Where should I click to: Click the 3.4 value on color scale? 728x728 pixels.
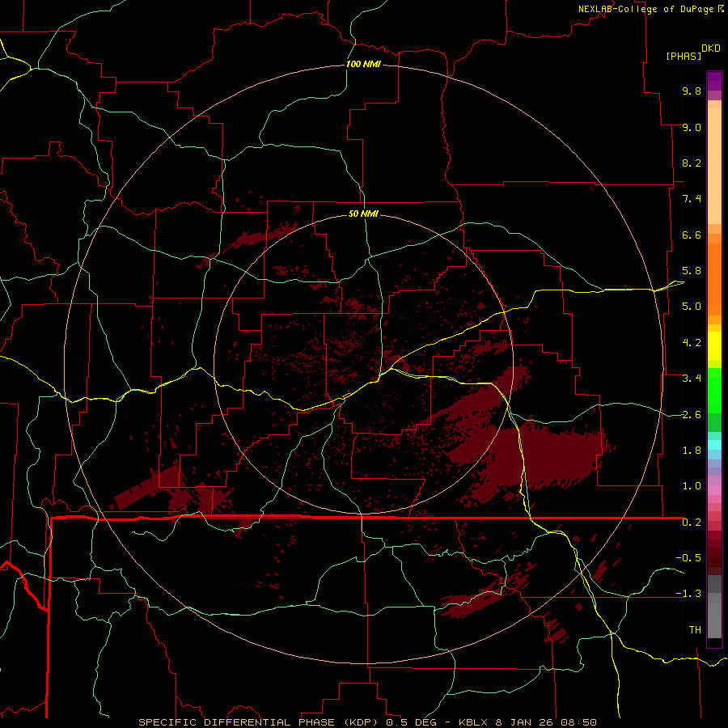692,379
